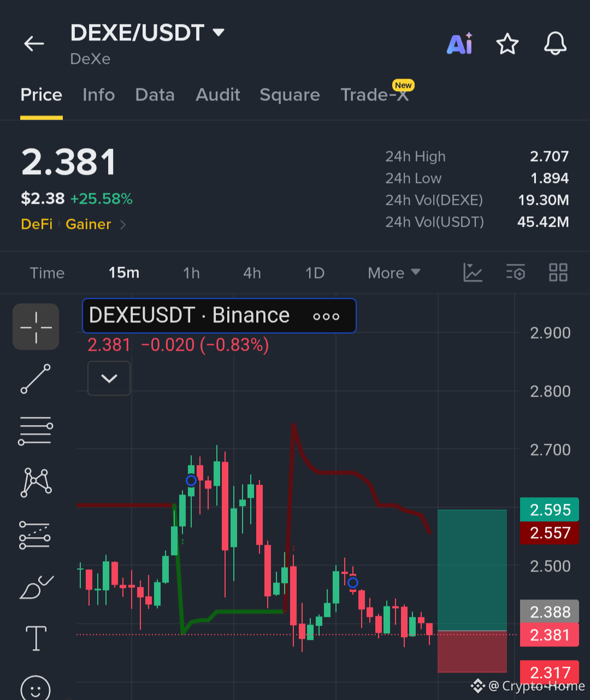Screen dimensions: 590x700
Task: Open the indicators settings icon
Action: (515, 272)
